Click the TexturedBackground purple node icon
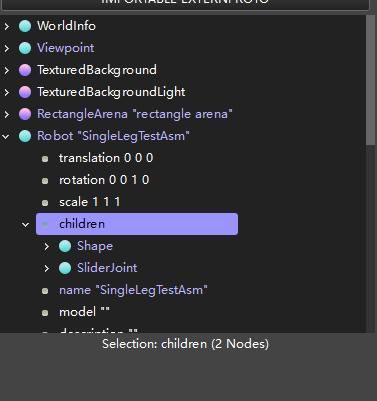377x401 pixels. pyautogui.click(x=25, y=70)
